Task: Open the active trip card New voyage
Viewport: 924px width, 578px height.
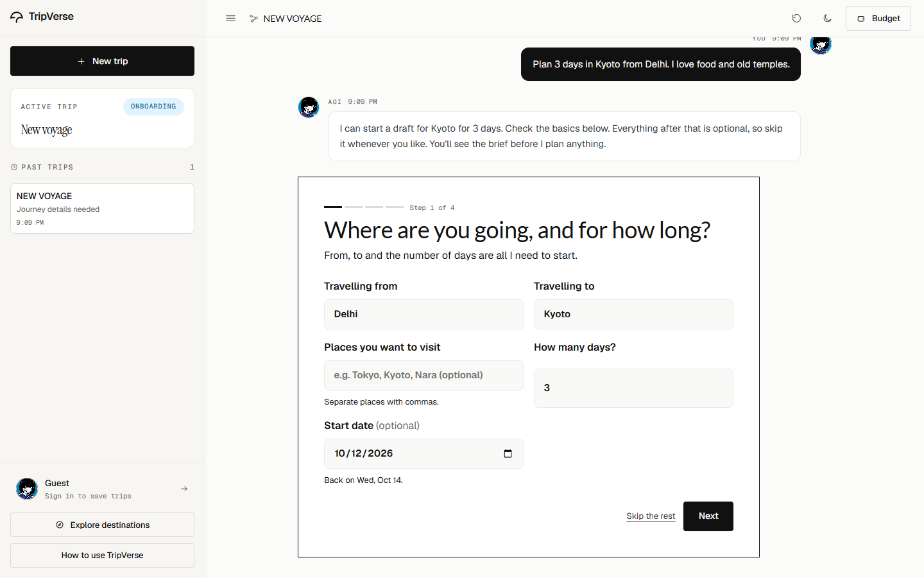Action: (x=102, y=118)
